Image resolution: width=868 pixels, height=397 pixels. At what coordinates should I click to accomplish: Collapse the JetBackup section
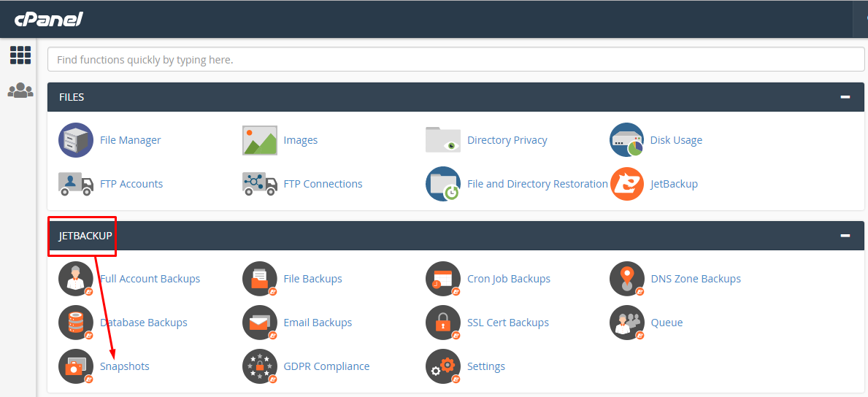point(845,236)
